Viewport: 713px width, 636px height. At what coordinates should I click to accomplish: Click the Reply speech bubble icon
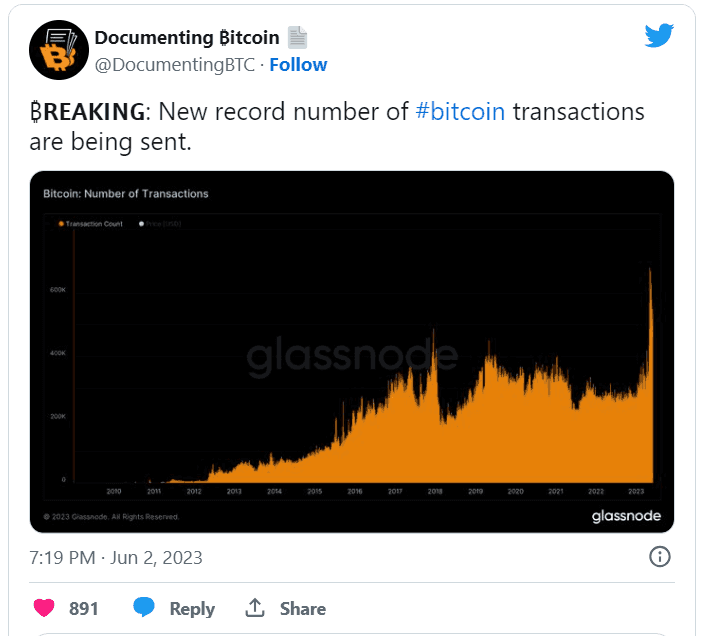pos(144,608)
